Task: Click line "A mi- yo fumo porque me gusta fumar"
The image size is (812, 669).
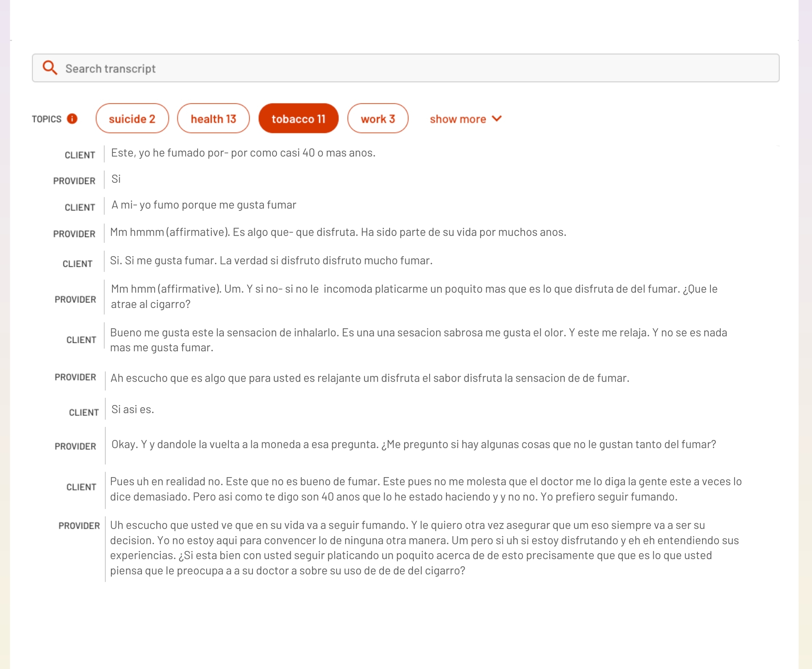Action: click(204, 205)
